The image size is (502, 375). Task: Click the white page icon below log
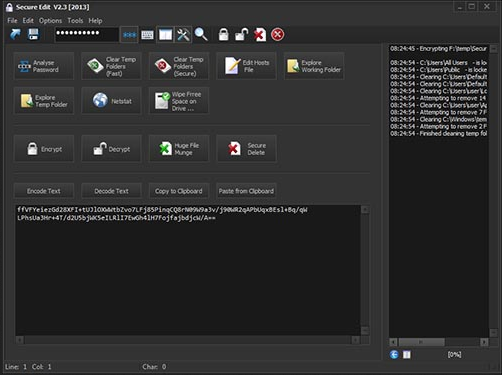tap(407, 355)
